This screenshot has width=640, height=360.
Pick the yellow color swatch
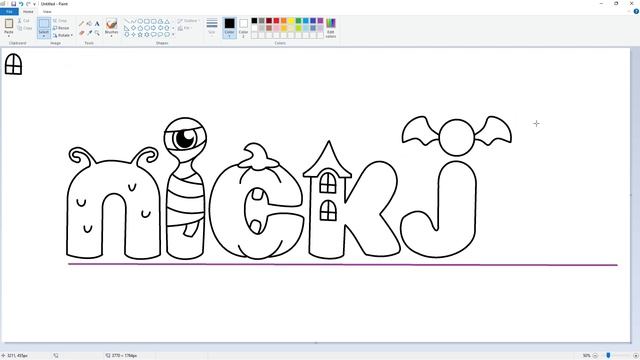[x=291, y=21]
